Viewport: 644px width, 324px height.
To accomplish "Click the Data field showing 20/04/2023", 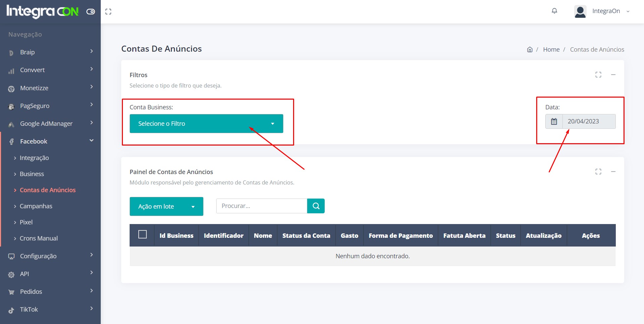I will point(589,121).
